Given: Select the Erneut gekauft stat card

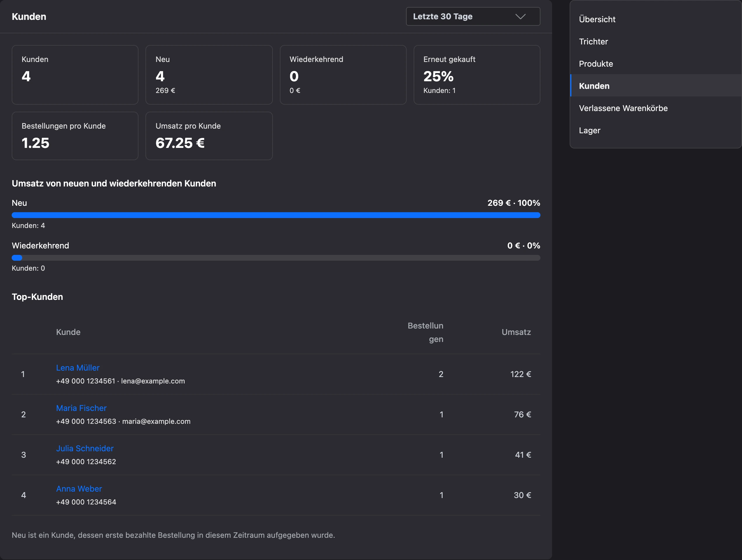Looking at the screenshot, I should pyautogui.click(x=477, y=75).
